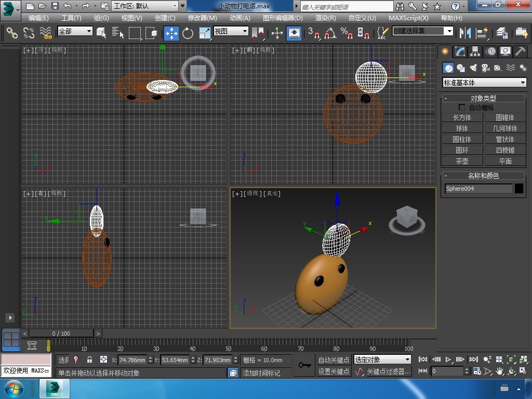The width and height of the screenshot is (532, 399).
Task: Toggle 自动关键点 auto key mode
Action: coord(334,360)
